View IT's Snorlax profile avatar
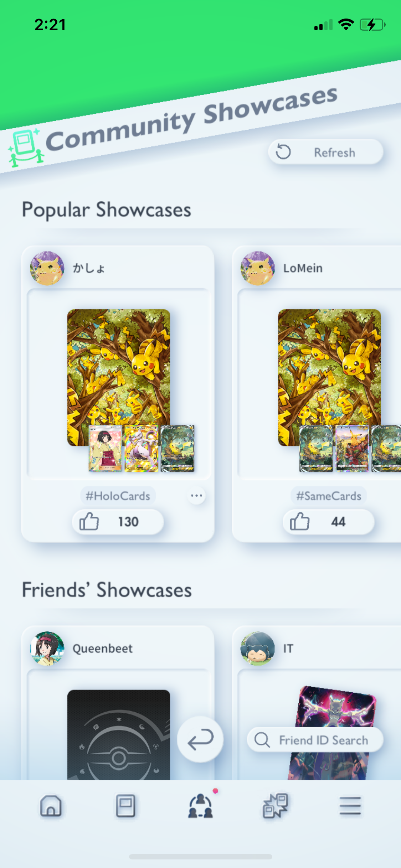 pyautogui.click(x=258, y=649)
